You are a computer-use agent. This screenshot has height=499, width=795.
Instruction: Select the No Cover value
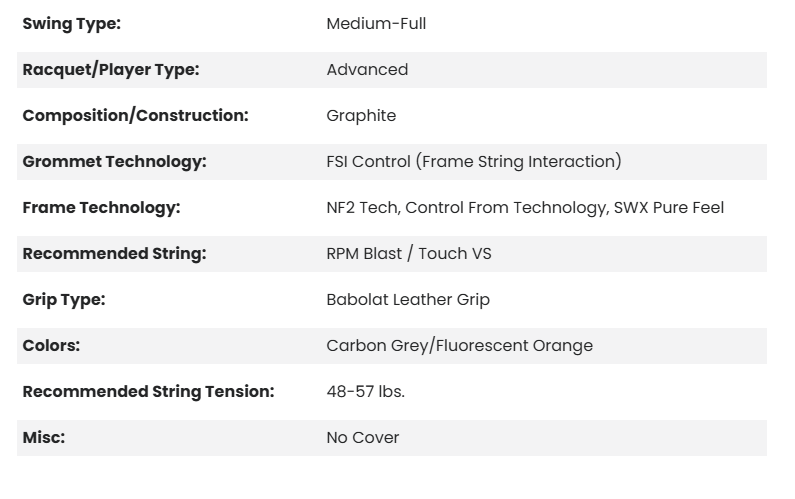[x=362, y=438]
